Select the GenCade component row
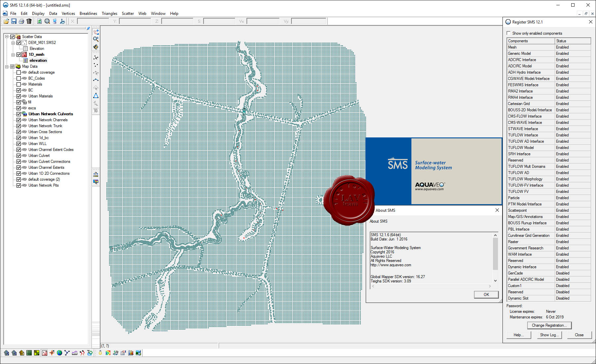The height and width of the screenshot is (364, 596). 549,273
